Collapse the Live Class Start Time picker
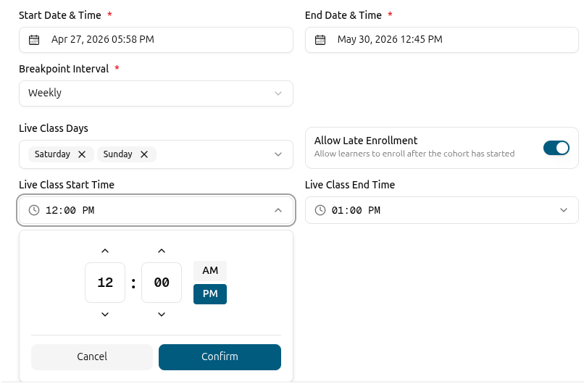584x392 pixels. pyautogui.click(x=278, y=210)
